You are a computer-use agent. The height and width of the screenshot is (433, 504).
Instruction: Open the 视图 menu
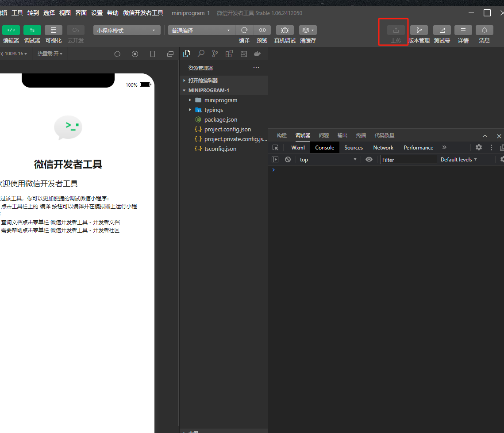pos(65,13)
